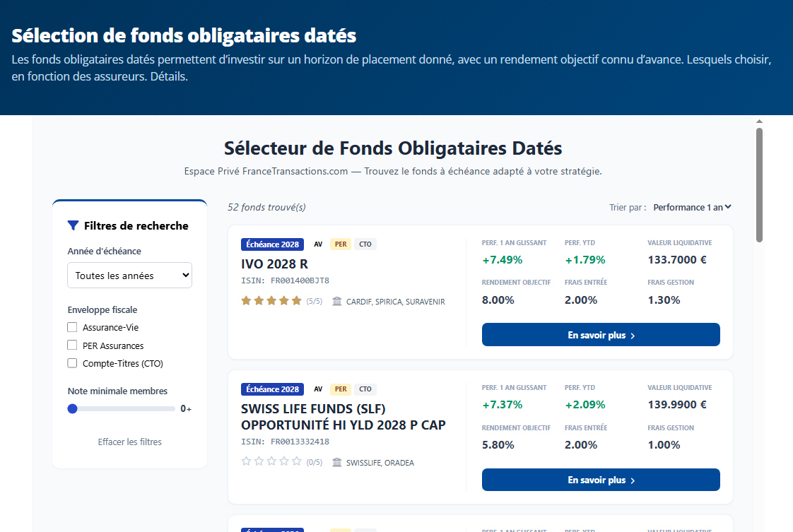Click the PER tag on Swiss Life fund

pos(341,389)
